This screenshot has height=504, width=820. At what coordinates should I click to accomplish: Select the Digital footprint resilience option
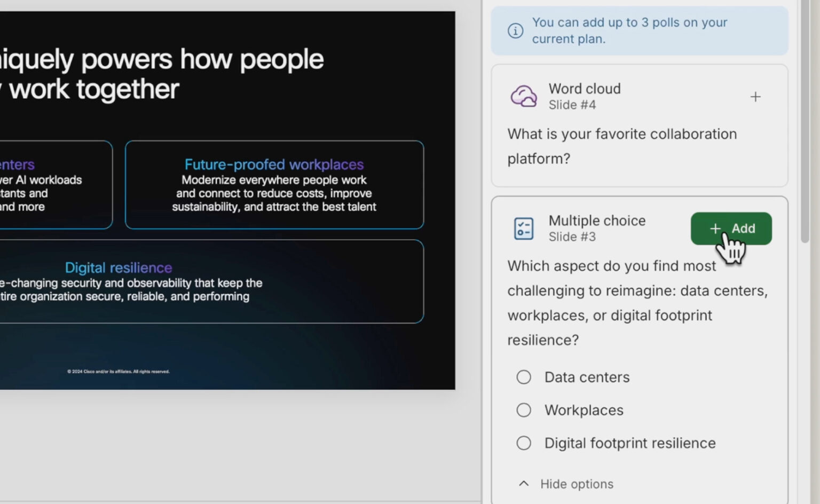click(524, 443)
